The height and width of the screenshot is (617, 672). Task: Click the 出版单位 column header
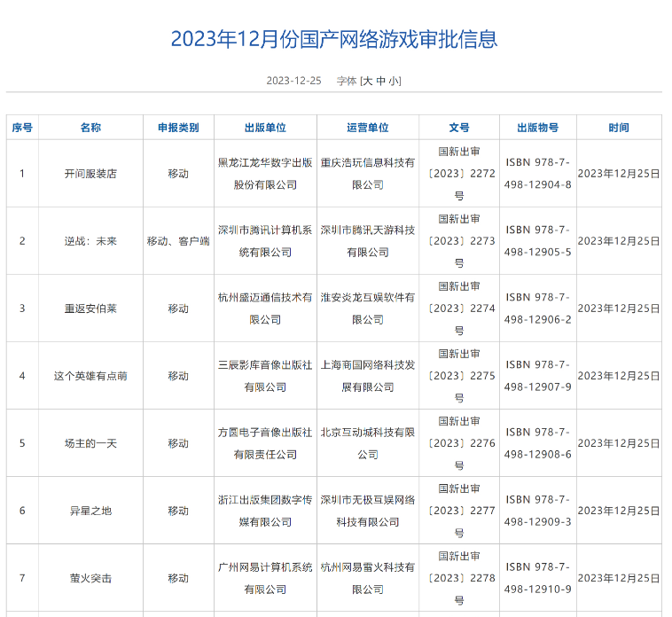[265, 128]
